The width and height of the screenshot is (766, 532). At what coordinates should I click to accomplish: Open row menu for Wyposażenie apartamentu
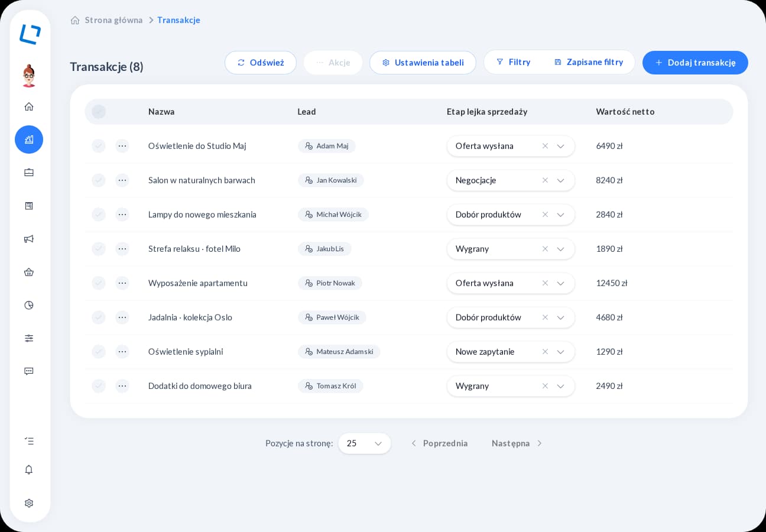pyautogui.click(x=122, y=283)
